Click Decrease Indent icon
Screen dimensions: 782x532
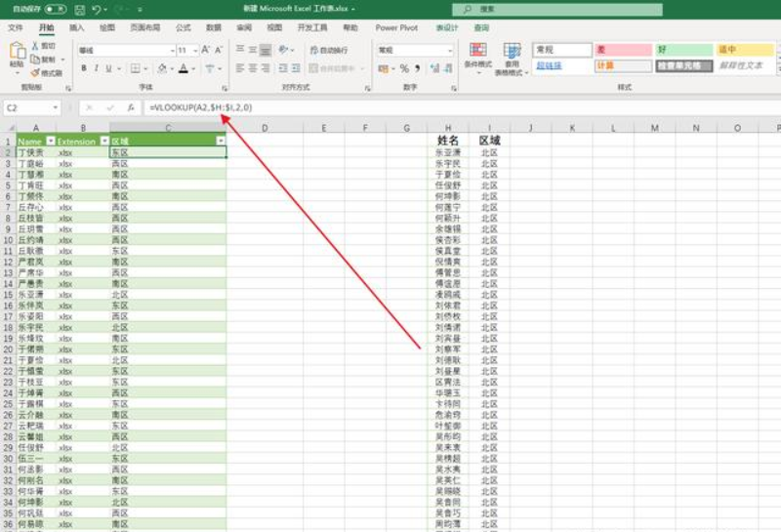click(283, 68)
